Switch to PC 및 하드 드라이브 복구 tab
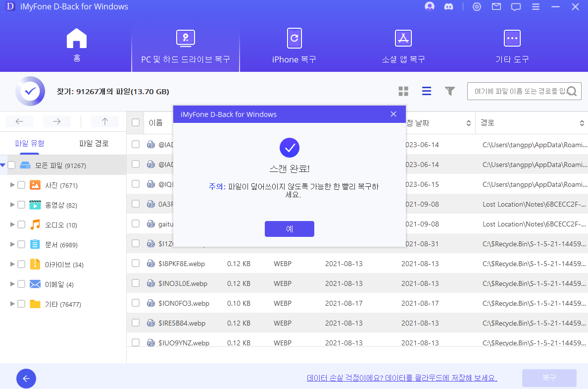The image size is (588, 389). [186, 46]
